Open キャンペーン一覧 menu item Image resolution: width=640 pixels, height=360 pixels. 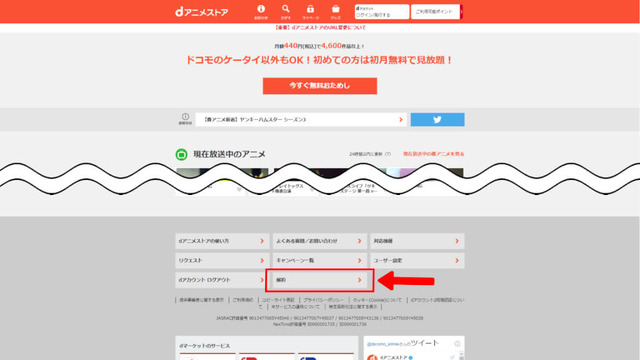click(x=320, y=260)
